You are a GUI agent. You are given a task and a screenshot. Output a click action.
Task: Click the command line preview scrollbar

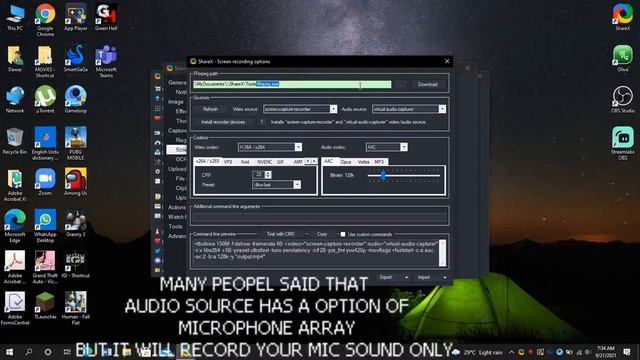click(x=442, y=253)
